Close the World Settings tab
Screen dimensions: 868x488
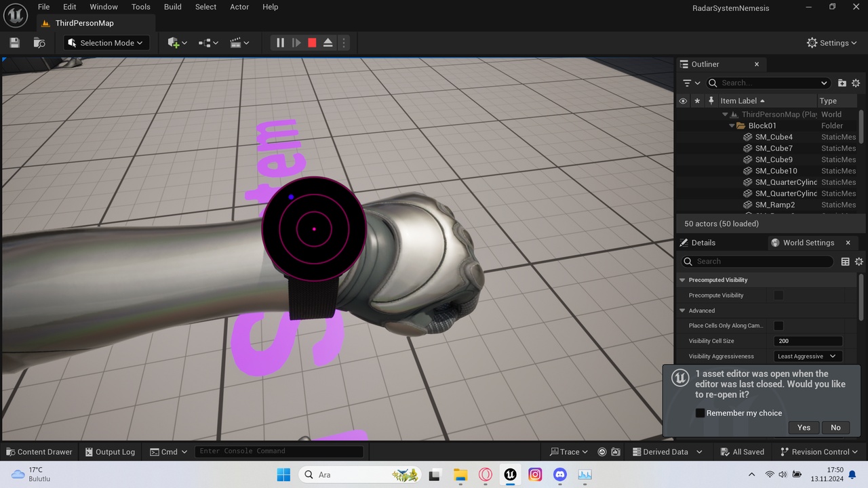point(848,243)
